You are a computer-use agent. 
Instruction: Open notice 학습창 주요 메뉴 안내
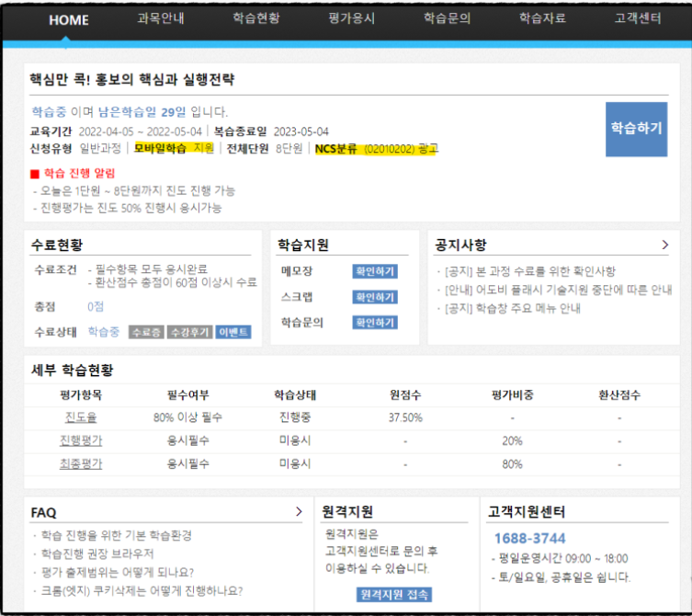[513, 308]
